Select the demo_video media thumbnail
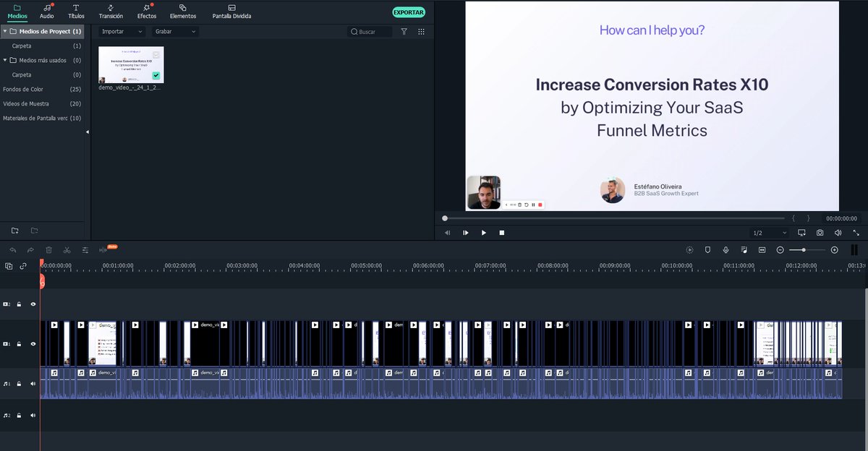Screen dimensions: 868x451 point(131,65)
